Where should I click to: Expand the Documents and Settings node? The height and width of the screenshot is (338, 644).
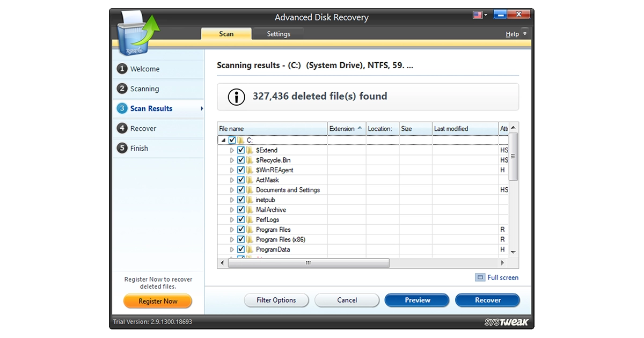click(x=232, y=190)
